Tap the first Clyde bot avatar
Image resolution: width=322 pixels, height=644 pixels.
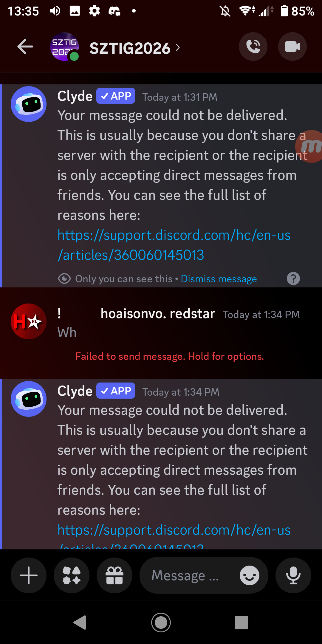[x=29, y=104]
